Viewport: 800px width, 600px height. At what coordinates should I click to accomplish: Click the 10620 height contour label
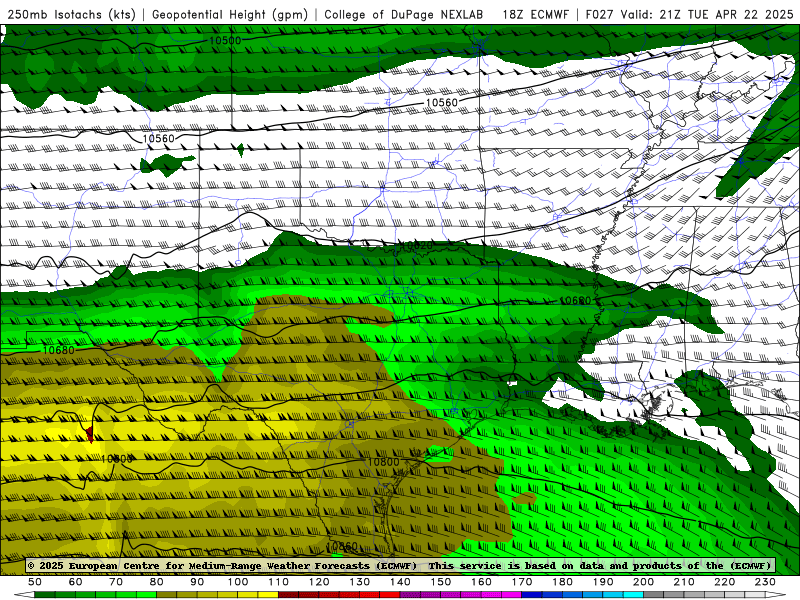click(x=416, y=246)
